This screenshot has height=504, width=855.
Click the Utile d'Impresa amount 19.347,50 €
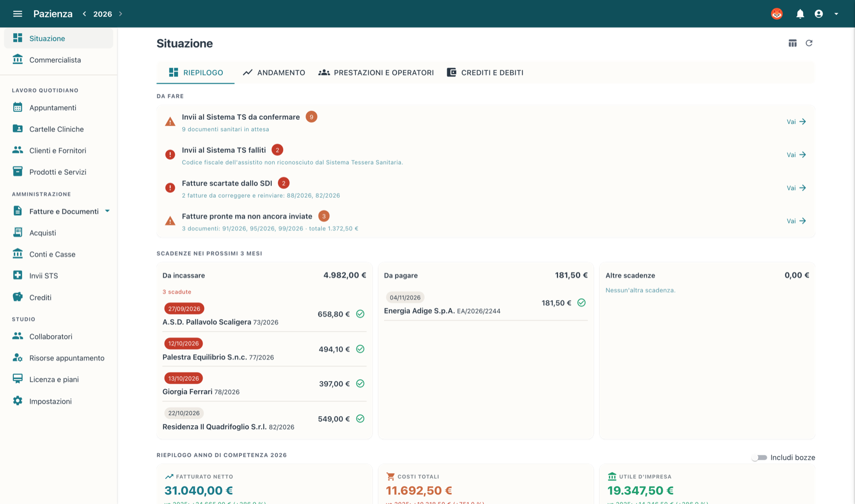point(641,491)
